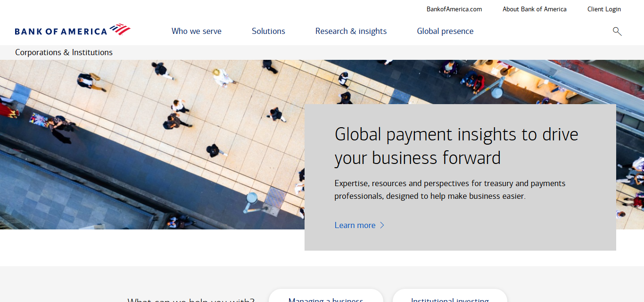Viewport: 644px width, 302px height.
Task: Click the Bank of America logo
Action: tap(73, 30)
